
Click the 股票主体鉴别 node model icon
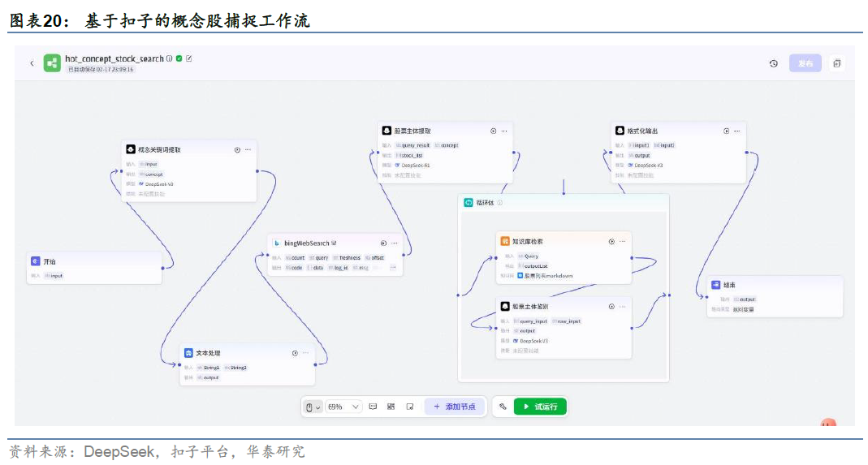(x=505, y=306)
